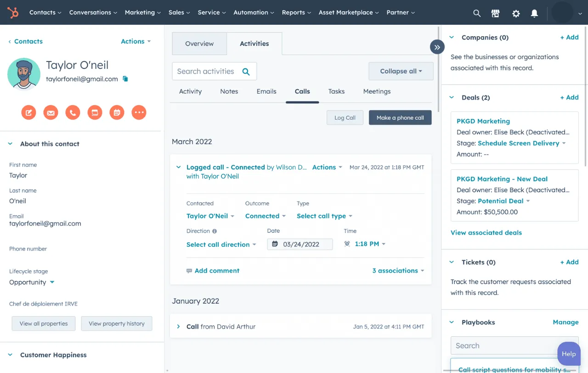The width and height of the screenshot is (588, 373).
Task: Open the notifications bell
Action: pyautogui.click(x=534, y=13)
